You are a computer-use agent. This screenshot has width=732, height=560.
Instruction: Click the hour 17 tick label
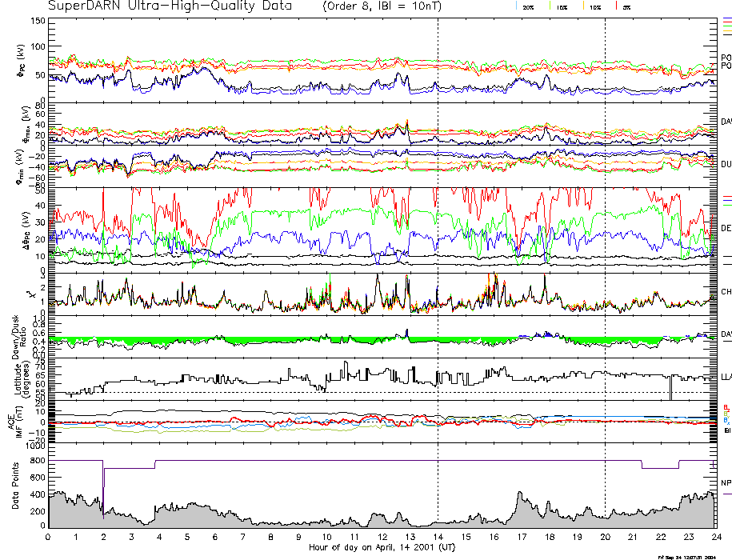click(x=521, y=538)
